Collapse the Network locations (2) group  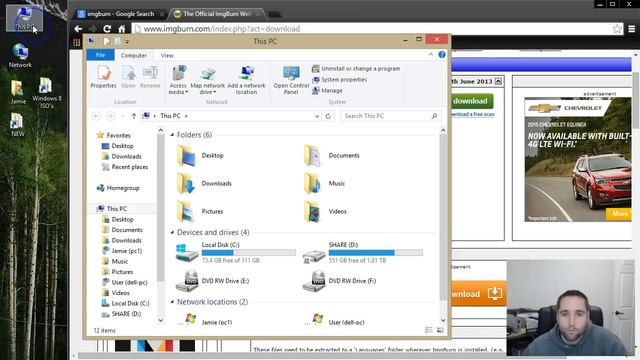point(172,302)
